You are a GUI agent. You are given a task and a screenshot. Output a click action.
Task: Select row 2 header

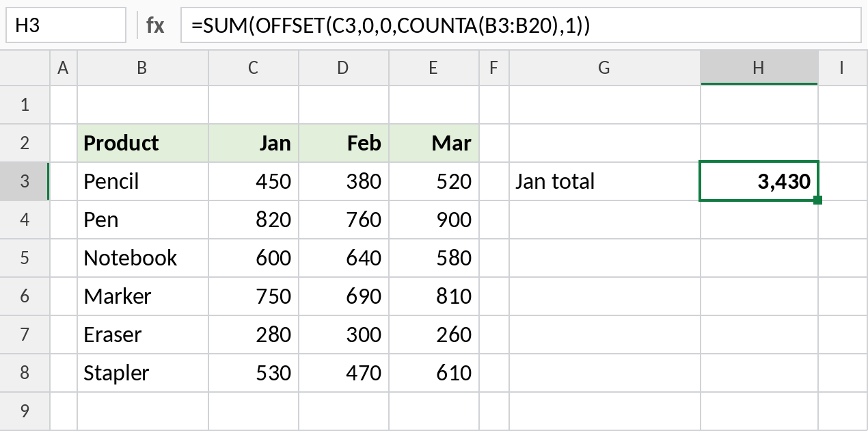click(25, 143)
